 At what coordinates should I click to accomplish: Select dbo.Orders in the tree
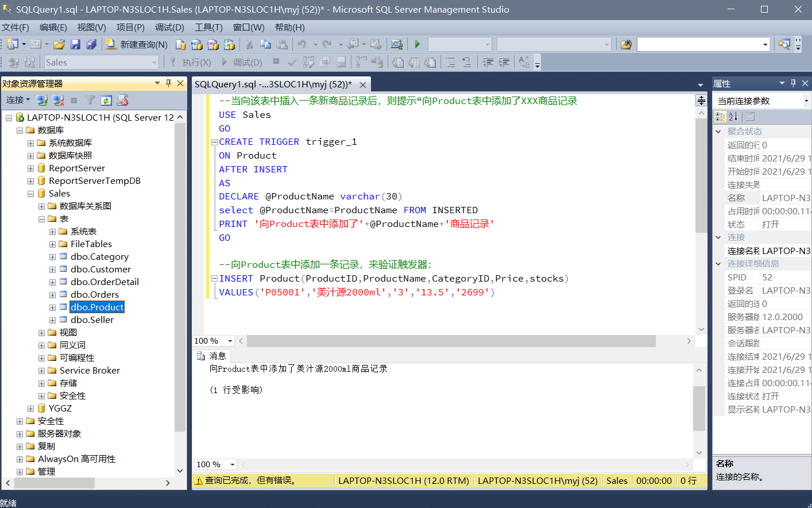(x=95, y=295)
